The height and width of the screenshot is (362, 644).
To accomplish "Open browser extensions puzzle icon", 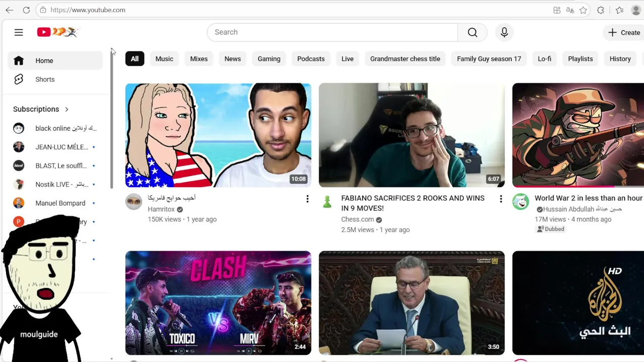I will [x=601, y=10].
